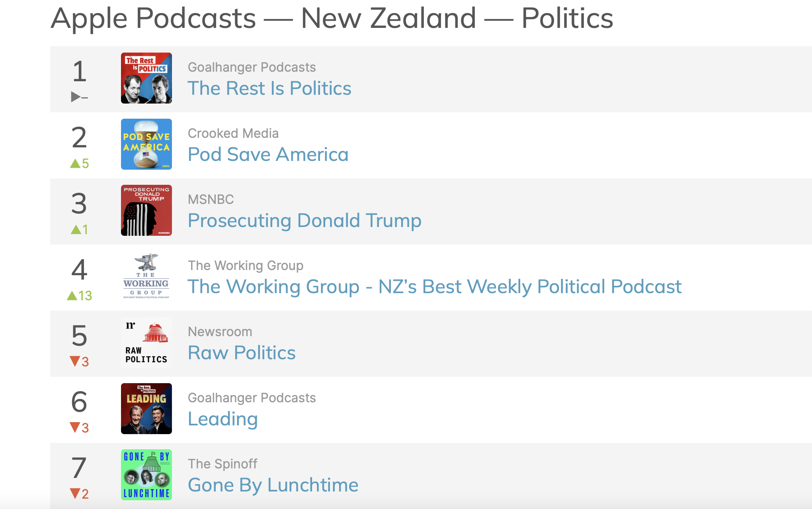Open the Leading podcast link
The image size is (812, 509).
223,419
